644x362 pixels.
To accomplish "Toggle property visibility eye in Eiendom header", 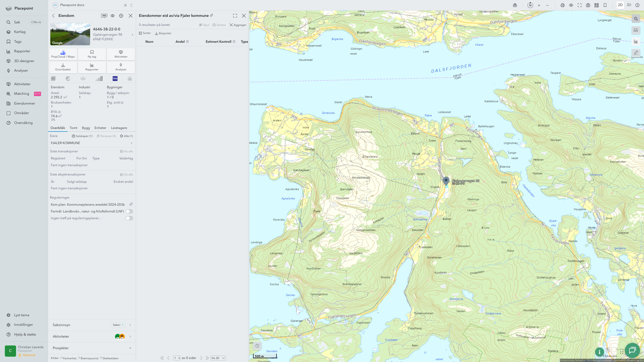I will tap(113, 16).
